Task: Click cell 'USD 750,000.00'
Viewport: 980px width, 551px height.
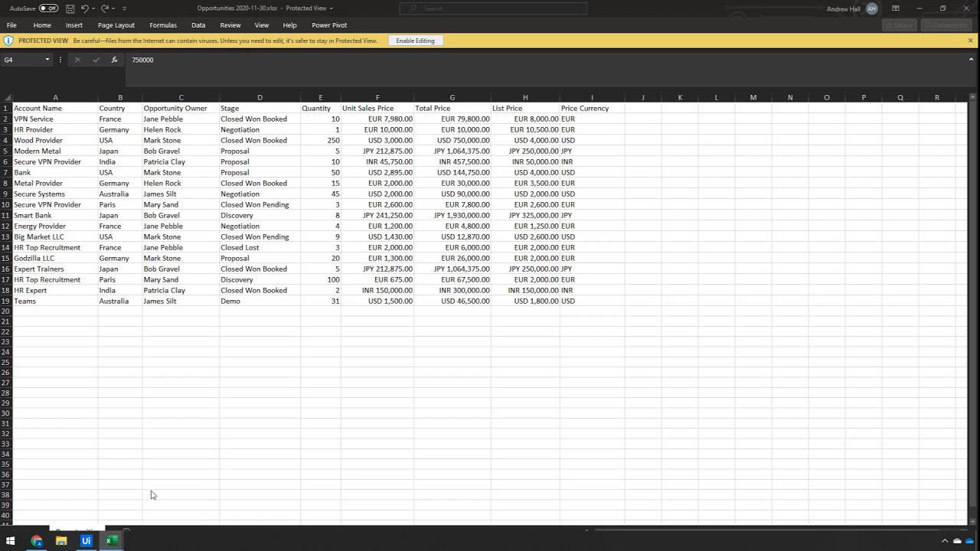Action: point(452,140)
